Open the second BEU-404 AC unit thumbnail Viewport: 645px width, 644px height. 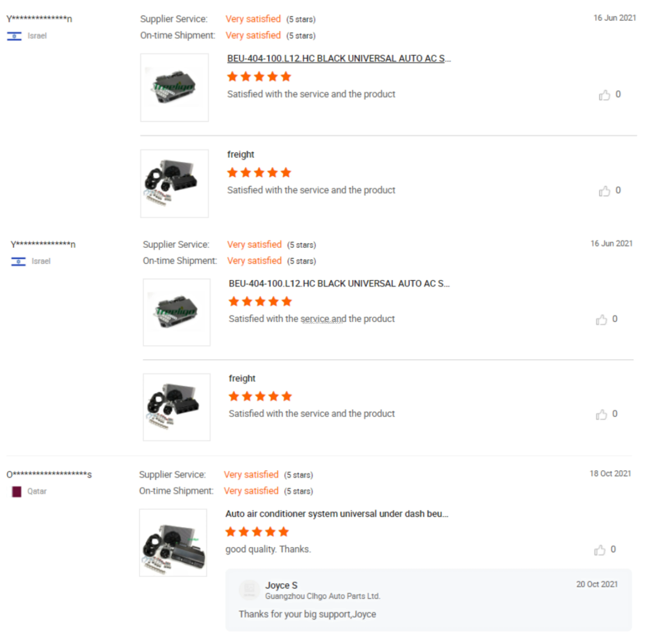pyautogui.click(x=177, y=312)
